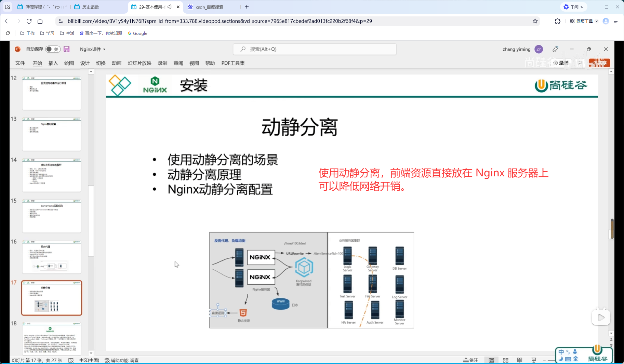
Task: Open a new browser tab
Action: (x=247, y=7)
